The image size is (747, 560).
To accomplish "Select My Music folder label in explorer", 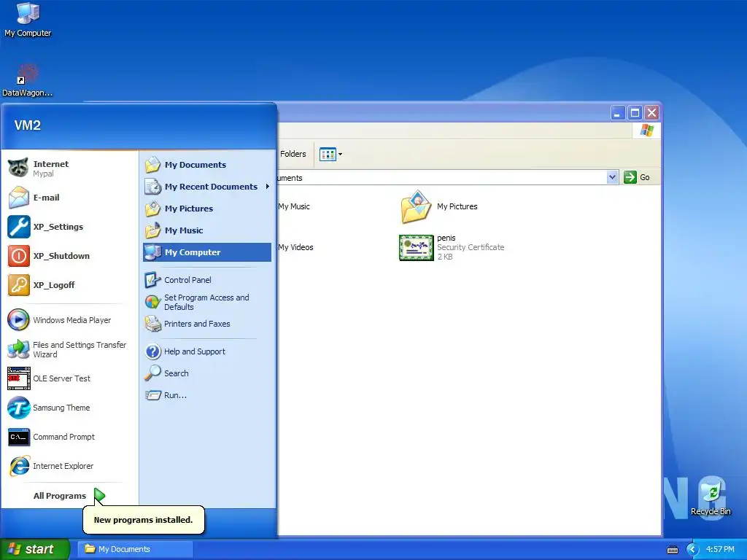I will point(294,206).
